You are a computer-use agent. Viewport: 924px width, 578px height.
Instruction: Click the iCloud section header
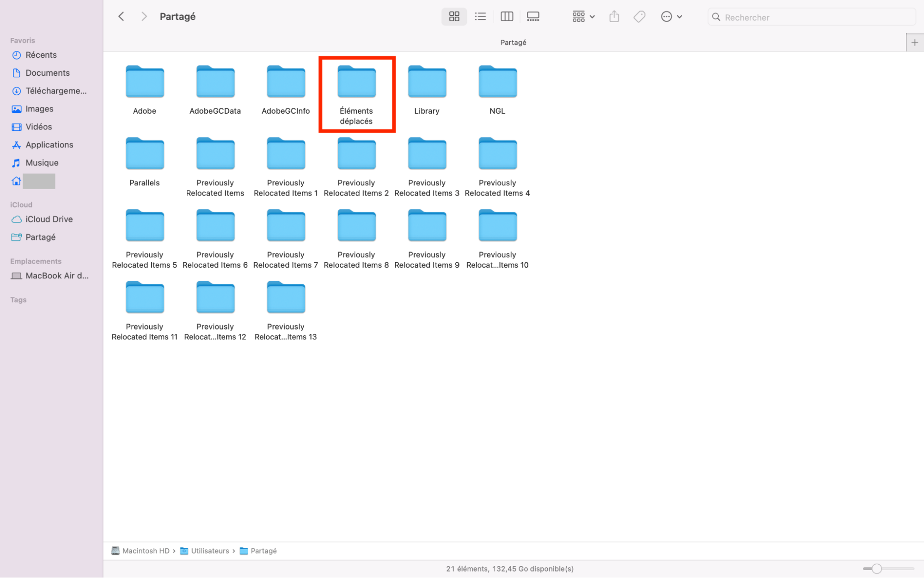click(x=21, y=205)
